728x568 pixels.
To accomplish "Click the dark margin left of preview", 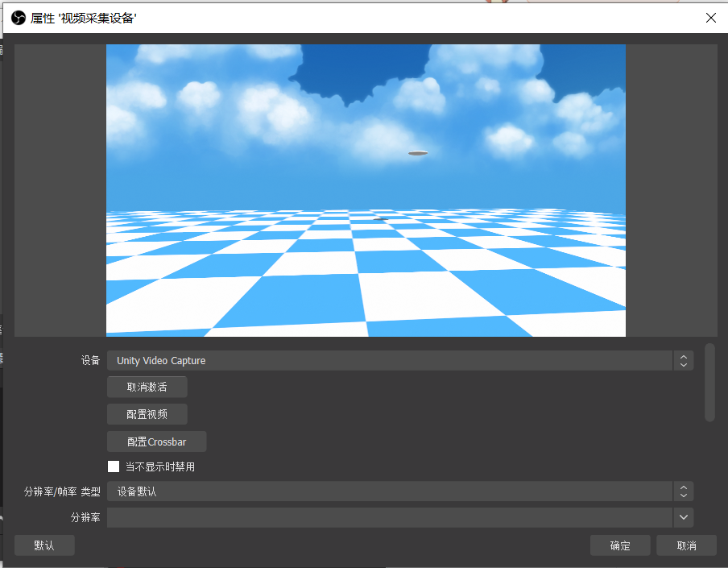I will point(60,190).
